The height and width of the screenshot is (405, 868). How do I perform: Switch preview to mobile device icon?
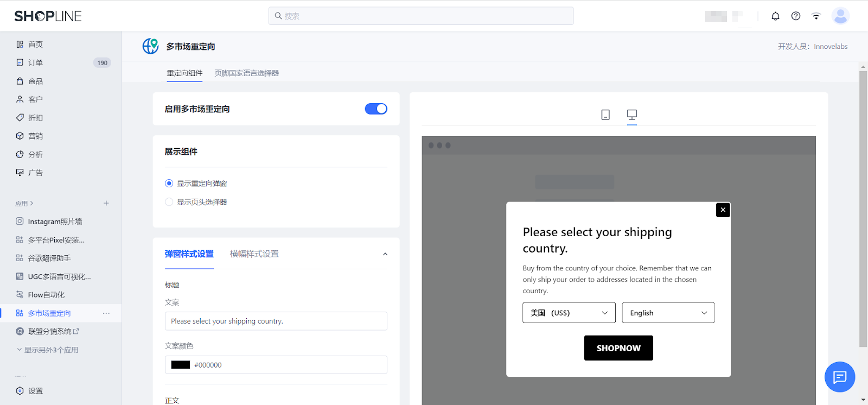[x=605, y=115]
